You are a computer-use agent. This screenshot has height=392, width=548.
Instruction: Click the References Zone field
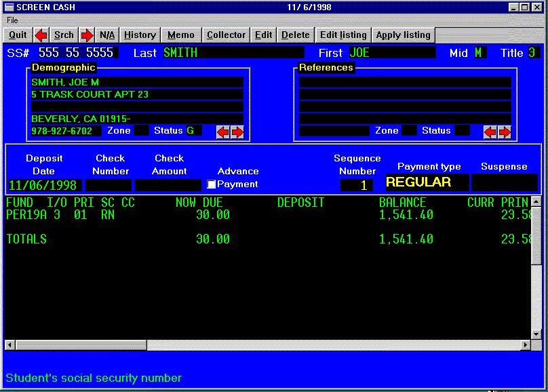click(x=409, y=131)
